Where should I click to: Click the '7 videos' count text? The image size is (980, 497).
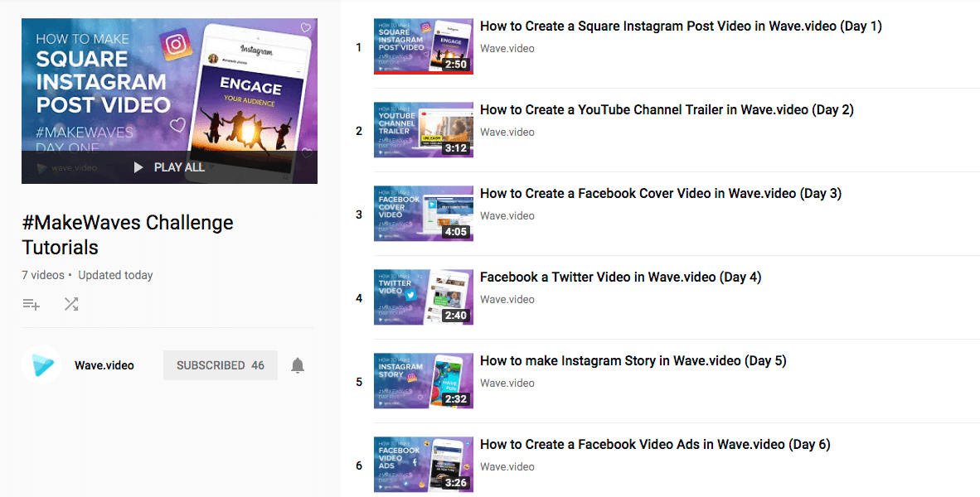[43, 275]
